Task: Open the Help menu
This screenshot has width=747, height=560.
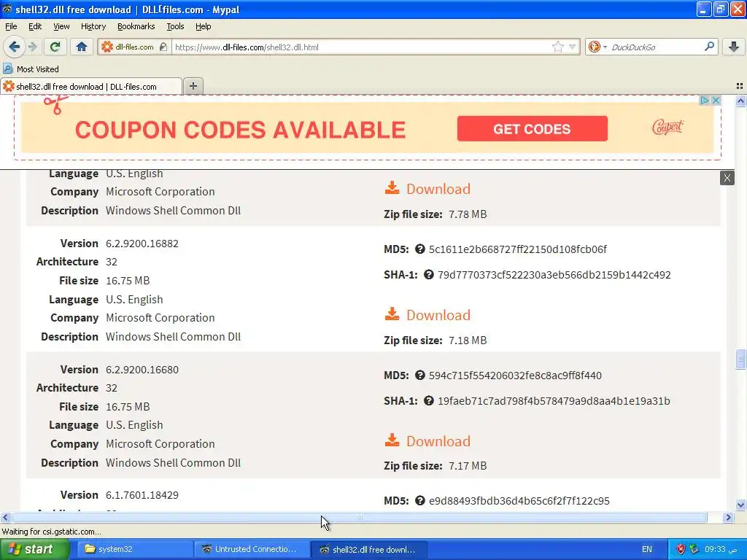Action: 203,26
